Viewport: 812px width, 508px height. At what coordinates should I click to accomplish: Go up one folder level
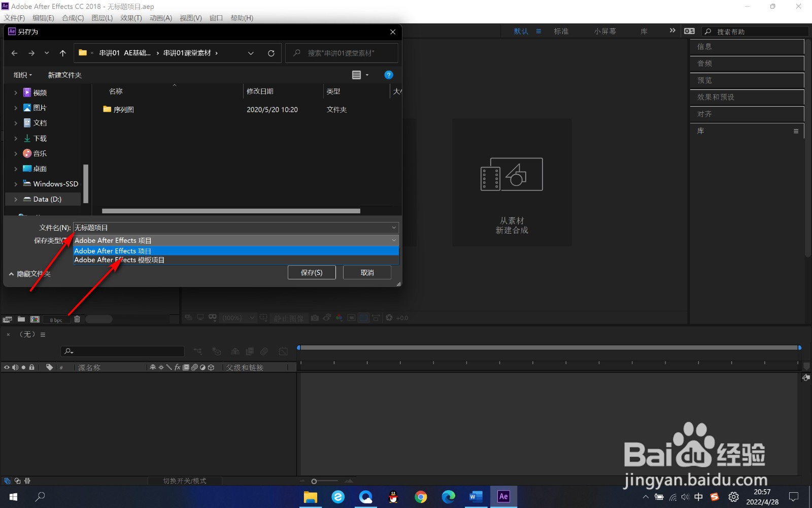63,53
